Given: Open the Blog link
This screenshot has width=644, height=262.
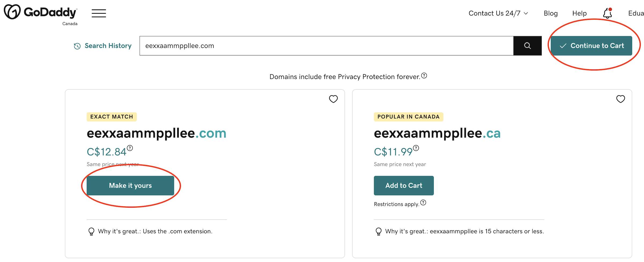Looking at the screenshot, I should [x=551, y=13].
